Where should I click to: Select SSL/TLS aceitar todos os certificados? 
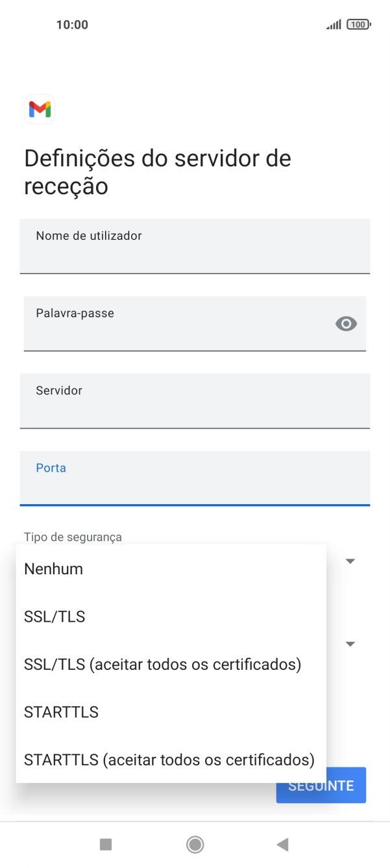162,664
